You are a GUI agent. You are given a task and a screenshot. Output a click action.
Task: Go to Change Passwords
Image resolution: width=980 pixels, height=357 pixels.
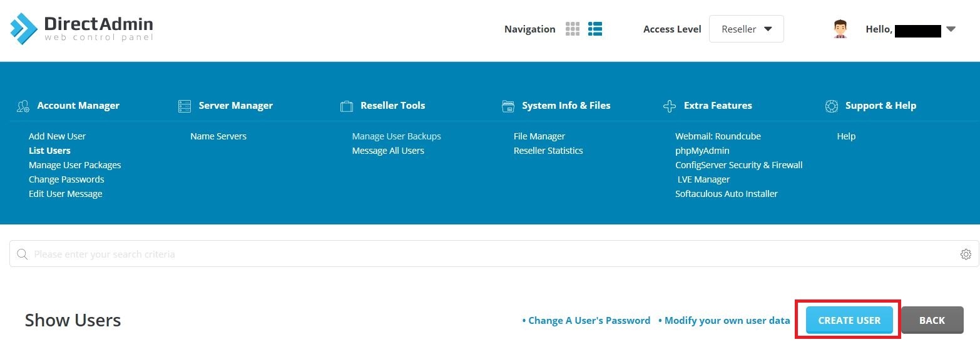tap(66, 179)
